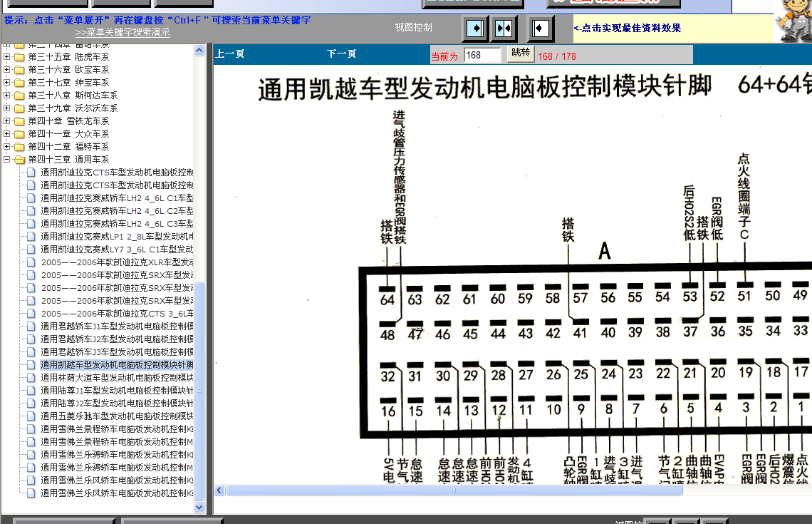Click the left-arrow view control icon

[541, 28]
